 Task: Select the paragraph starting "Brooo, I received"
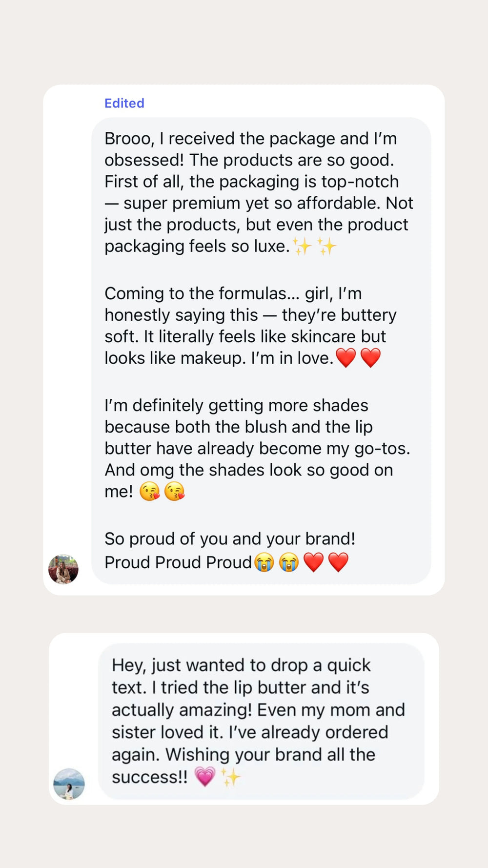[259, 192]
